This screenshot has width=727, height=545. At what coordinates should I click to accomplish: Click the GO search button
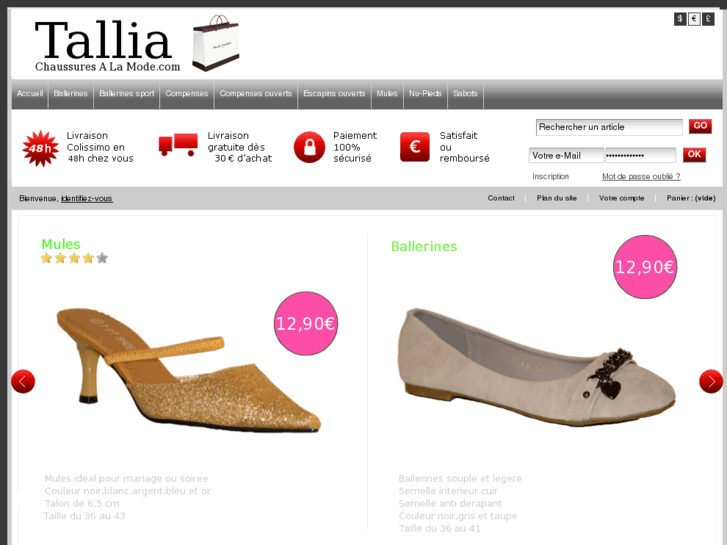click(x=700, y=126)
